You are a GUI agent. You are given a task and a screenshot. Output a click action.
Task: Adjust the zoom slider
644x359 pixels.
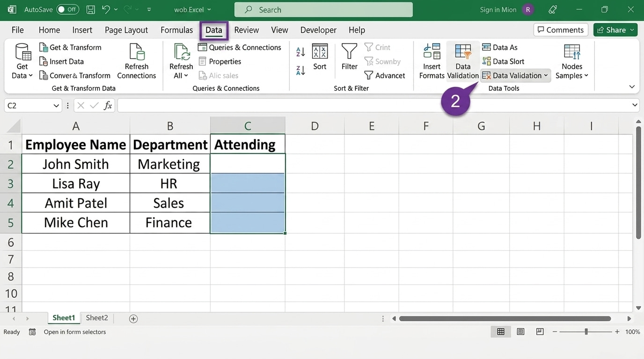[x=586, y=331]
